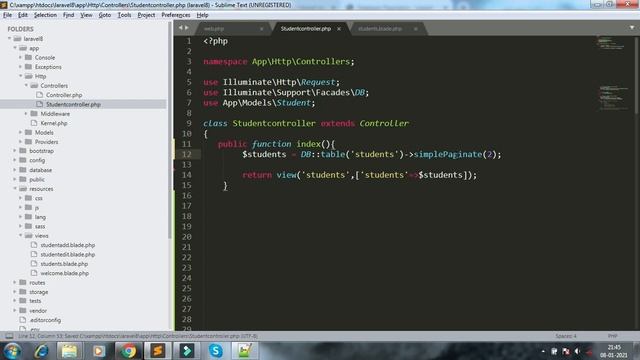Show hidden tray icons arrow
640x360 pixels.
[x=543, y=351]
